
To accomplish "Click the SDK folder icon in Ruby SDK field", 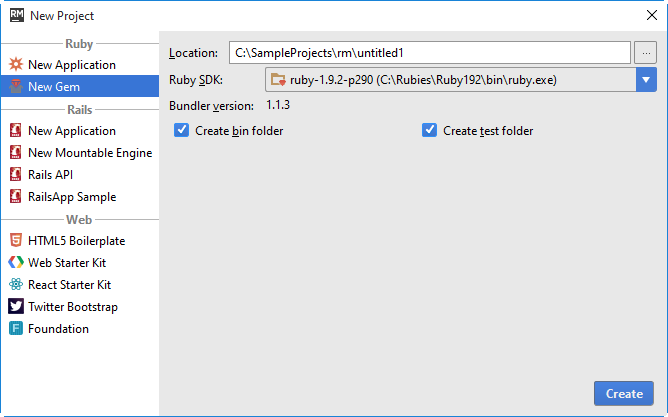I will tap(278, 80).
